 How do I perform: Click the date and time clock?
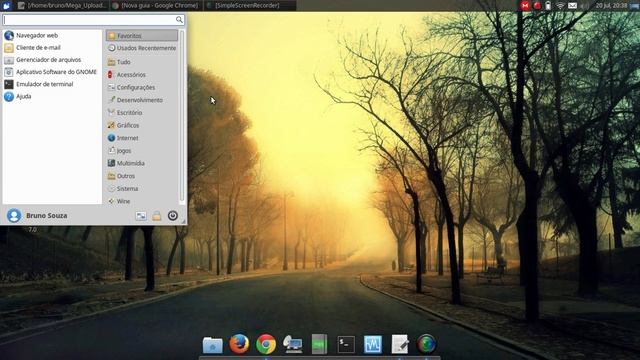(611, 6)
